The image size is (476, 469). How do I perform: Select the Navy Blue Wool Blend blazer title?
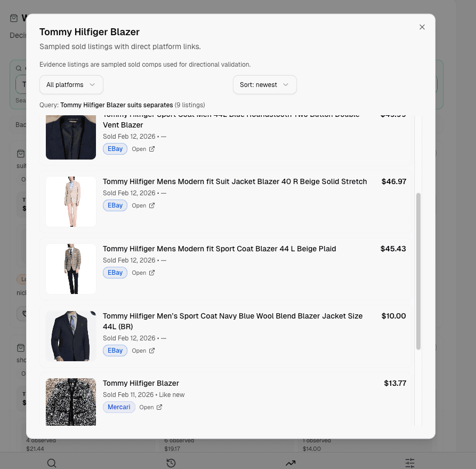click(233, 321)
